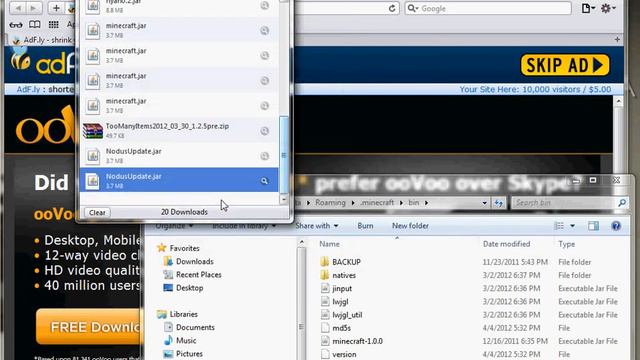640x360 pixels.
Task: Click bin in Explorer breadcrumb
Action: pos(413,202)
